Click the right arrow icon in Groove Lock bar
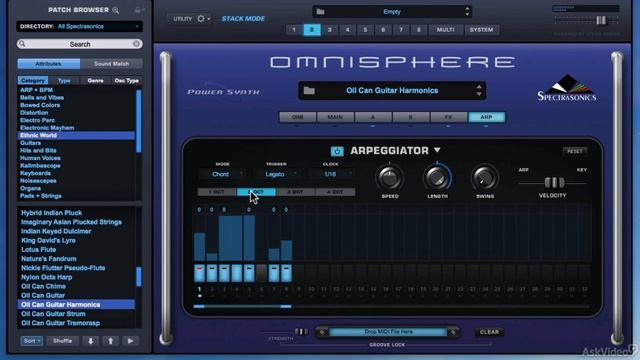Image resolution: width=640 pixels, height=360 pixels. coord(453,332)
